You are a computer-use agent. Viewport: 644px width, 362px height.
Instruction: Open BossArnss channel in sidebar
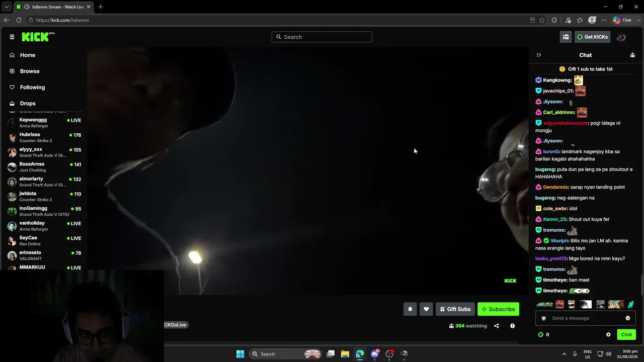pos(44,167)
